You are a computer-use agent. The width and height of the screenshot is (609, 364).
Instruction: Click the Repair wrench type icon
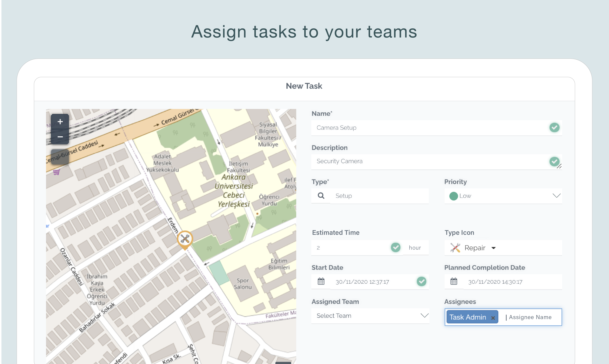tap(455, 248)
